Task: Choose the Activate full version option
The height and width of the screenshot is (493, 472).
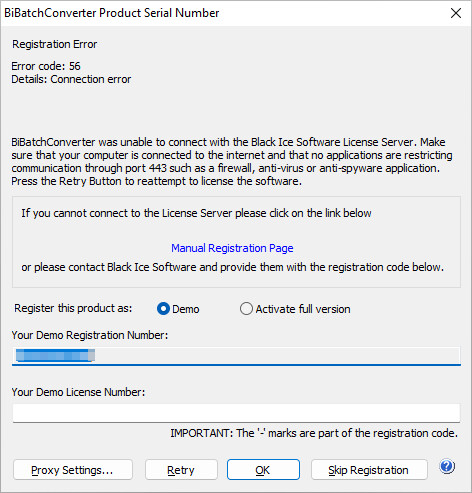Action: [x=246, y=309]
